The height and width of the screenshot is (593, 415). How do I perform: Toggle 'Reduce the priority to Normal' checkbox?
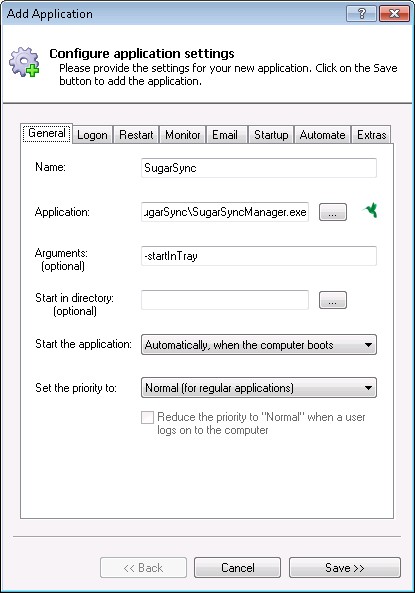147,418
